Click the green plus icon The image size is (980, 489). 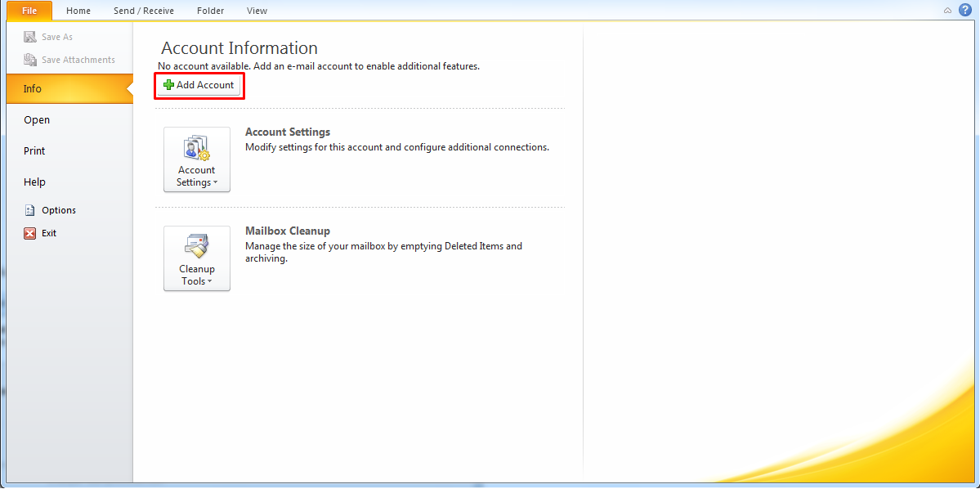pyautogui.click(x=168, y=85)
